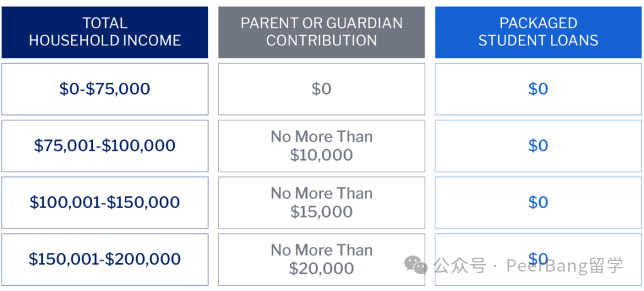Click the 公众号 watermark label
The image size is (644, 291).
[x=460, y=266]
